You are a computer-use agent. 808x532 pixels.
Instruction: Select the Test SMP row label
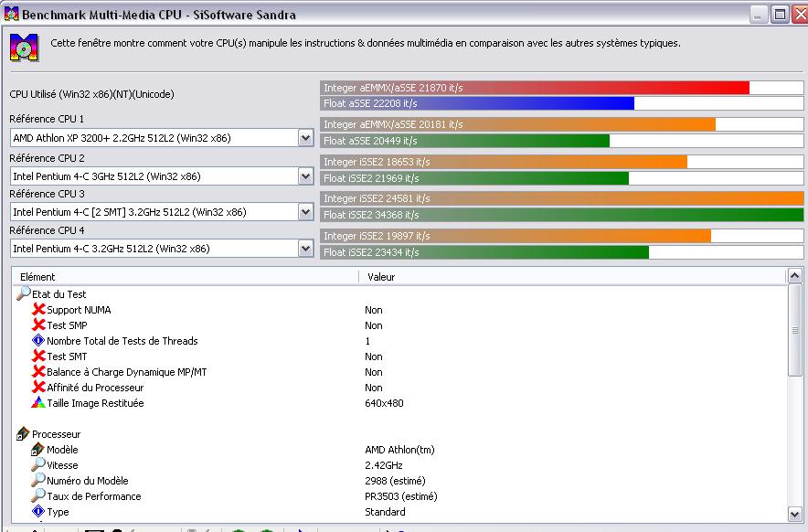pyautogui.click(x=67, y=325)
